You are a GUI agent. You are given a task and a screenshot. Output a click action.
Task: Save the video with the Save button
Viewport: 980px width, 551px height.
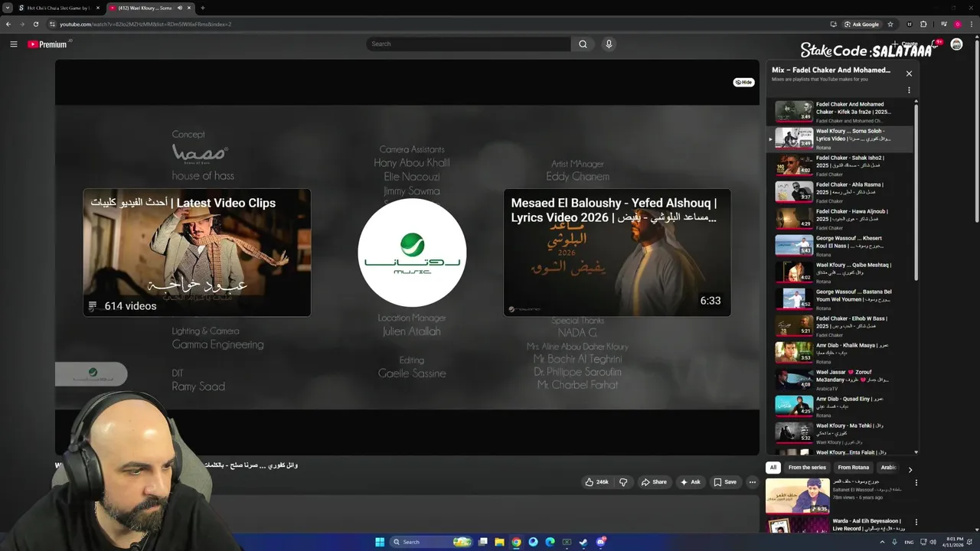(x=724, y=482)
